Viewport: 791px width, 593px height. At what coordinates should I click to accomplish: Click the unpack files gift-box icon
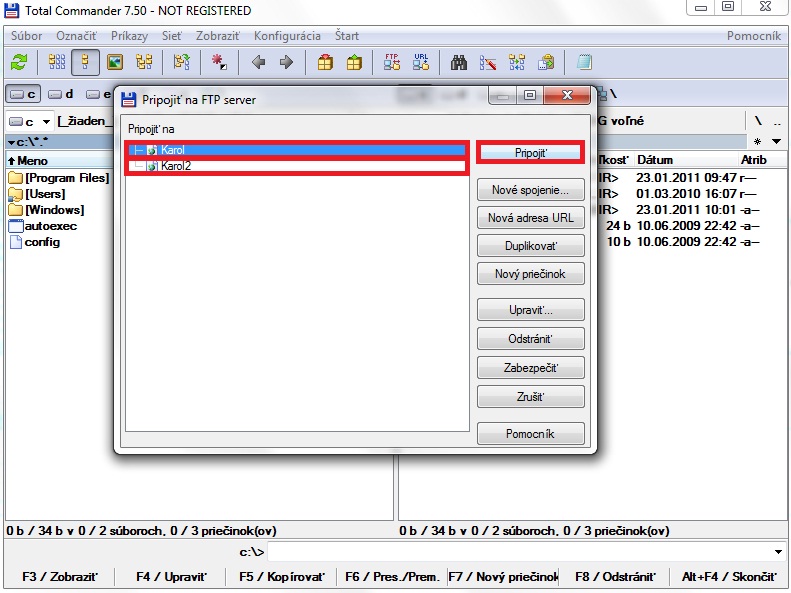354,63
